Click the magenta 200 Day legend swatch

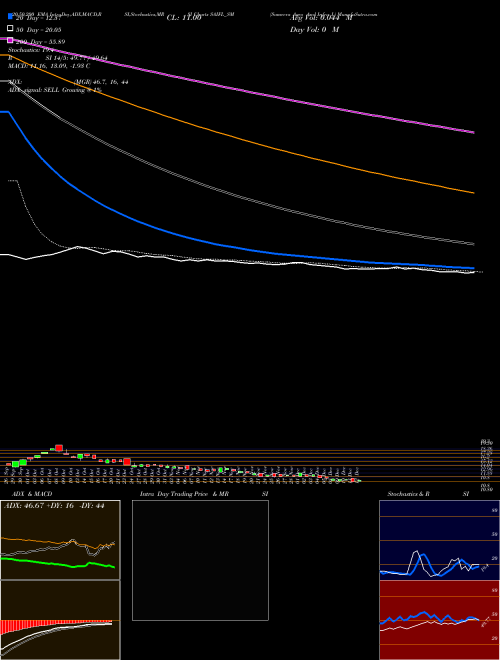pyautogui.click(x=11, y=41)
